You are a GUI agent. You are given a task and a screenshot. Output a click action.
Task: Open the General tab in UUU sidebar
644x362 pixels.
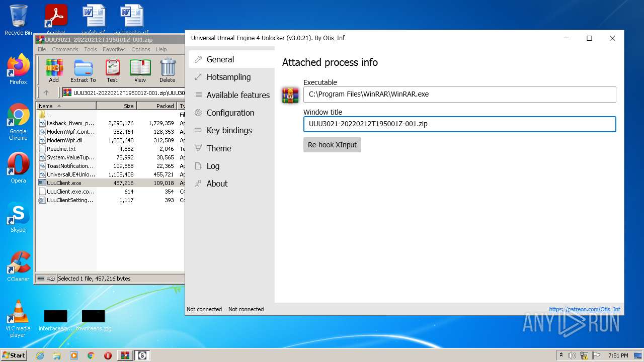coord(231,59)
